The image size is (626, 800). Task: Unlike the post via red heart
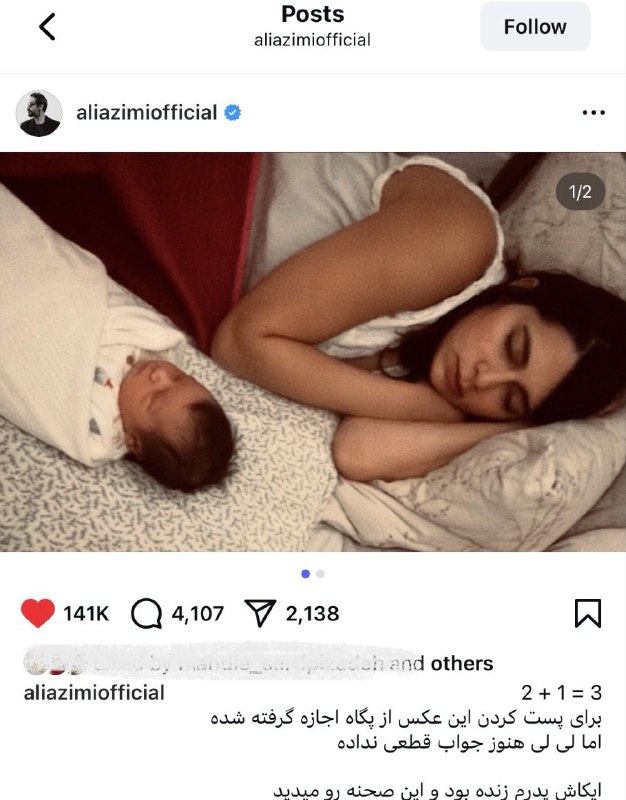38,613
